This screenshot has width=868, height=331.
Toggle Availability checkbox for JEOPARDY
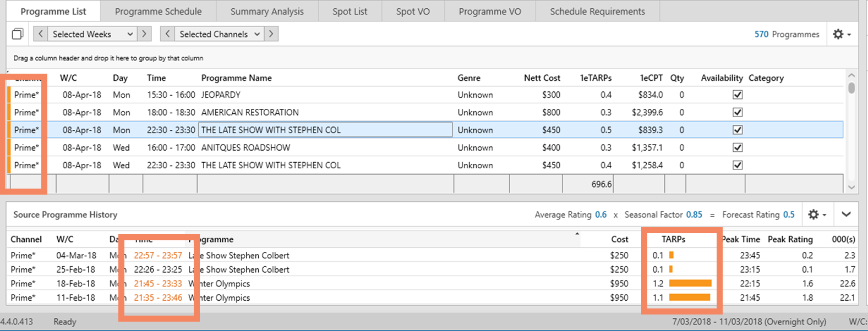pyautogui.click(x=738, y=95)
